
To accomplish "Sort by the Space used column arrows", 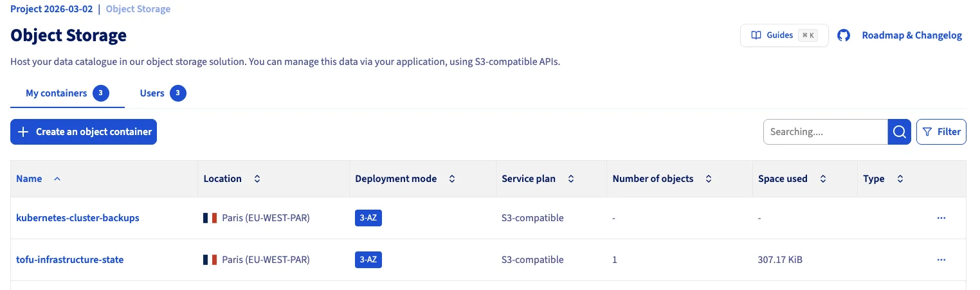I will pyautogui.click(x=823, y=179).
